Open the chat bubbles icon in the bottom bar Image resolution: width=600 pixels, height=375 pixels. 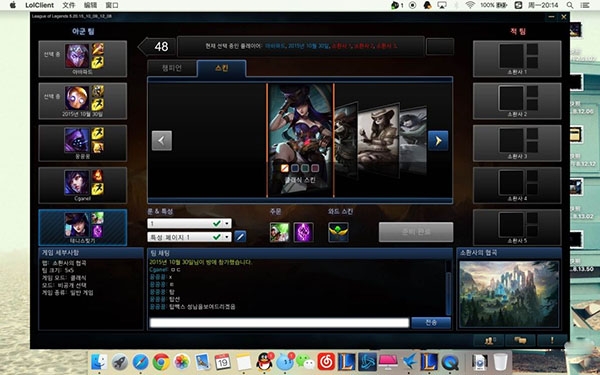[520, 340]
